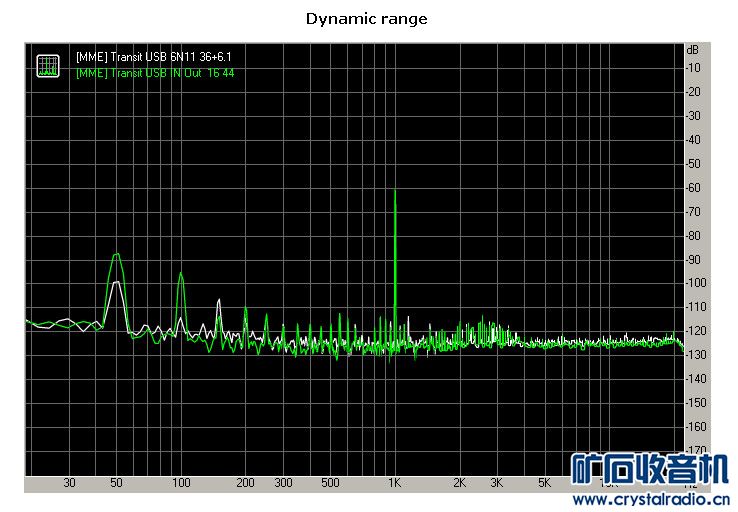Click the "5K" frequency label
Image resolution: width=738 pixels, height=512 pixels.
(545, 483)
